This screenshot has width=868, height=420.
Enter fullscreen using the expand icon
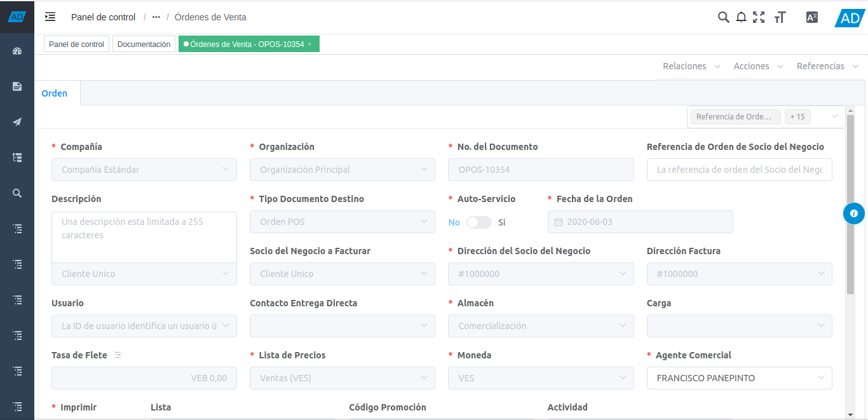point(759,17)
